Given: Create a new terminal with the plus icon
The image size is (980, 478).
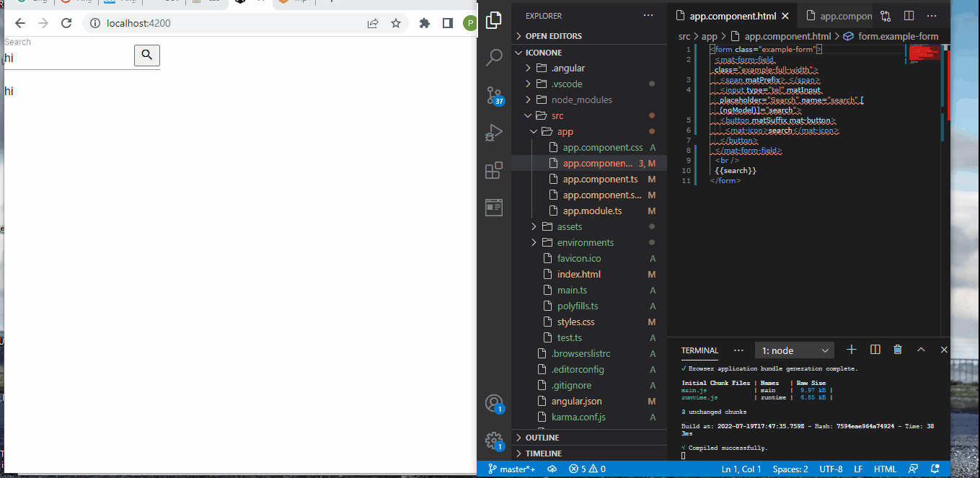Looking at the screenshot, I should pos(852,349).
